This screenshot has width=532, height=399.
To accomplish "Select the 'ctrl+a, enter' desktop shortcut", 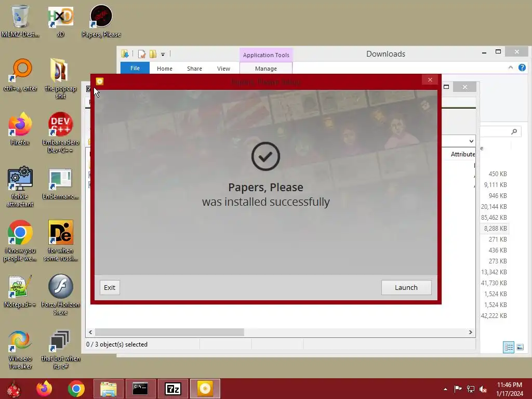I will [x=20, y=75].
